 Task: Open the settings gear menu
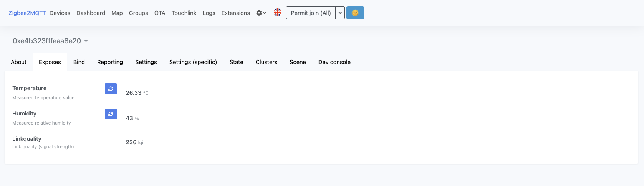pos(261,13)
